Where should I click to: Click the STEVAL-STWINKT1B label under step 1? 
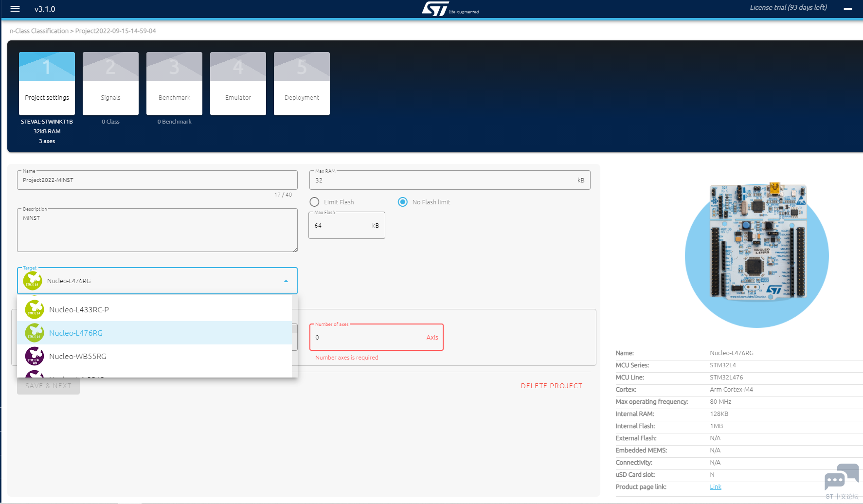point(47,122)
